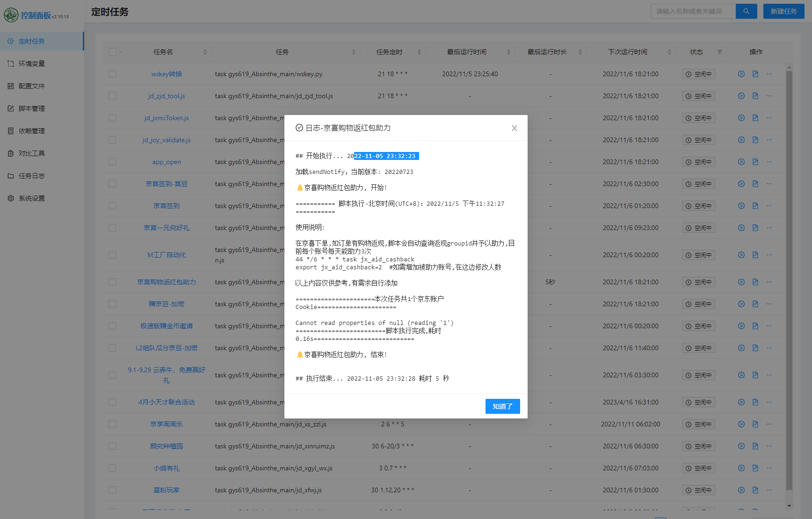Click the 状态 column filter icon

click(719, 52)
